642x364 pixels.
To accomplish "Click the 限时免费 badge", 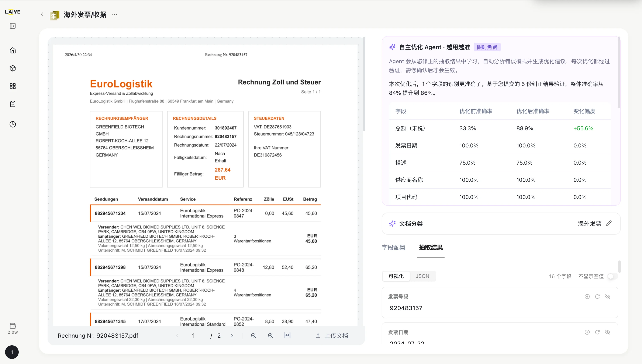I will pyautogui.click(x=487, y=47).
